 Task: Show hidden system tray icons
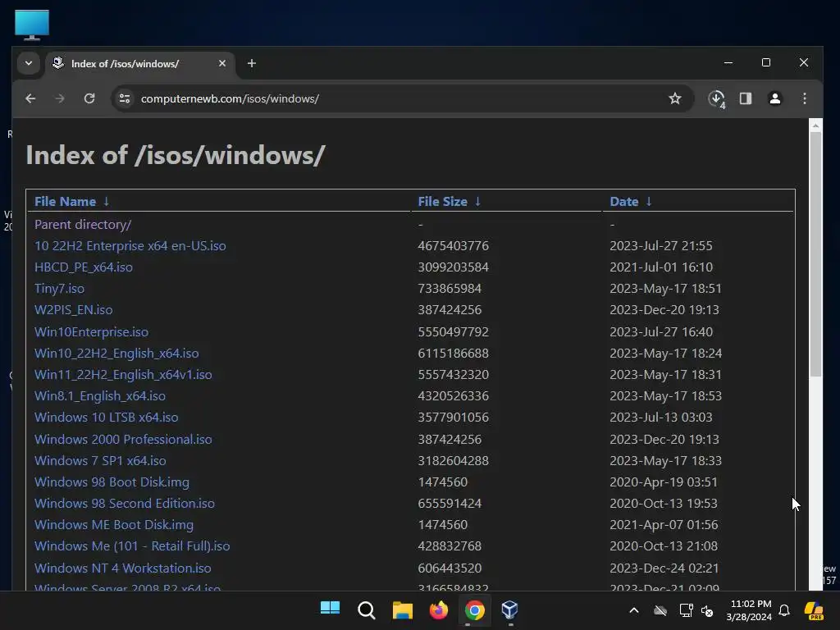634,610
